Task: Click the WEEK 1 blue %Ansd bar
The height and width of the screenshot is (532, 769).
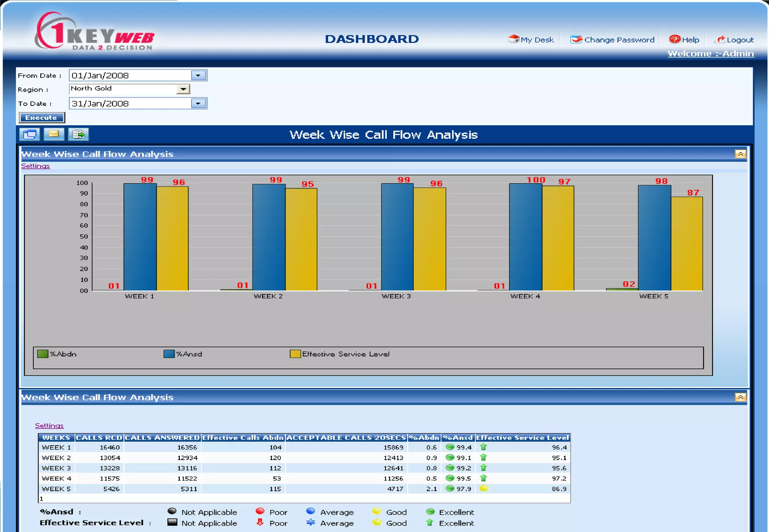Action: pos(140,237)
